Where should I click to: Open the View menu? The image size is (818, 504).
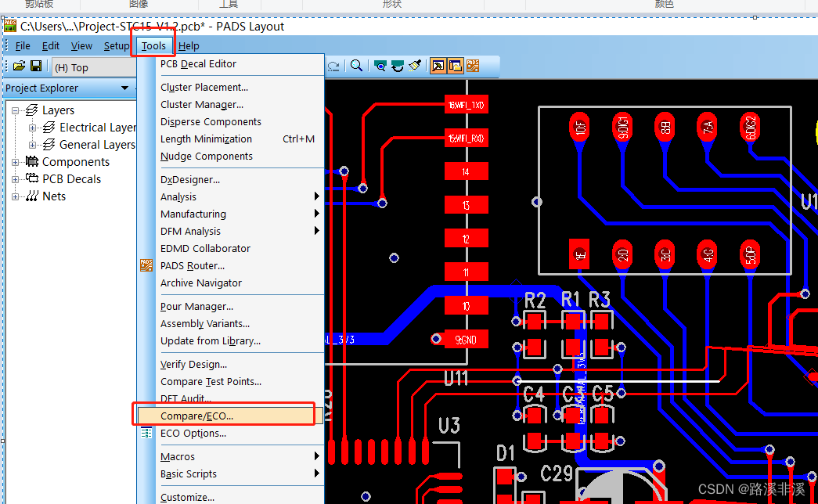click(81, 46)
